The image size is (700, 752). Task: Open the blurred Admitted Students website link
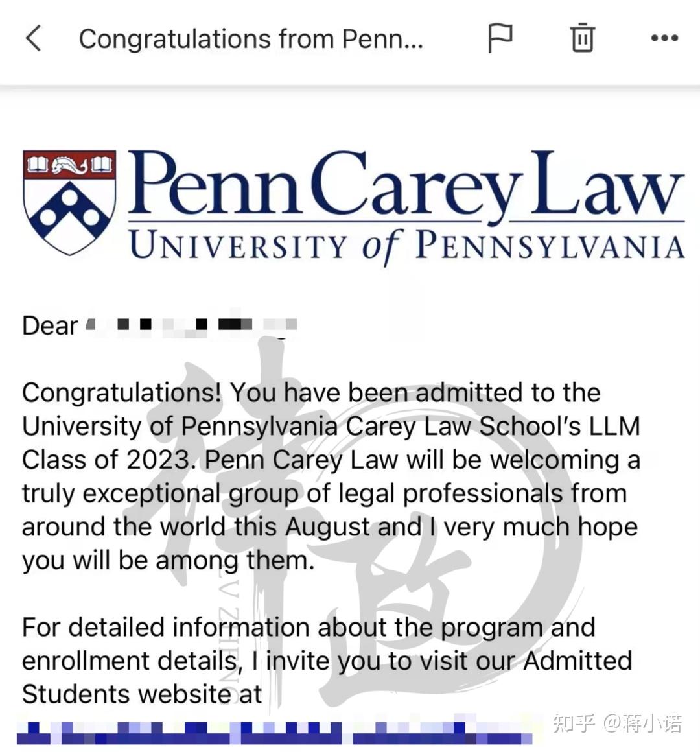(x=272, y=732)
